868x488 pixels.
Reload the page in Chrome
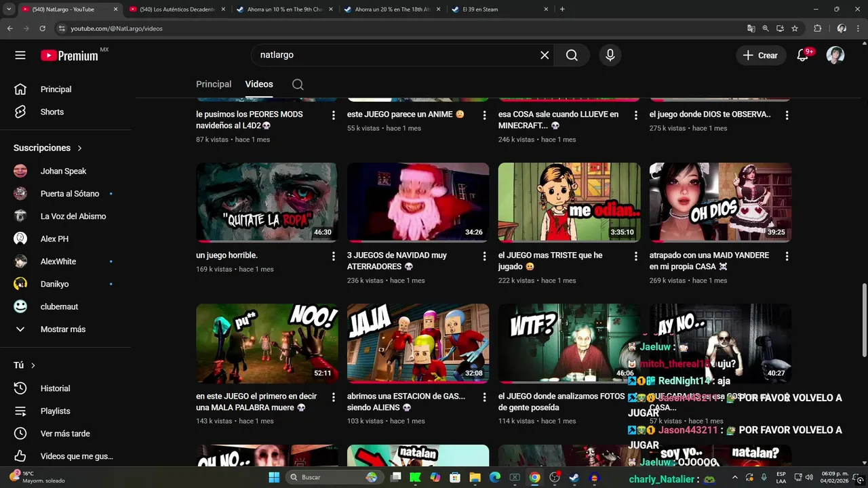(42, 28)
